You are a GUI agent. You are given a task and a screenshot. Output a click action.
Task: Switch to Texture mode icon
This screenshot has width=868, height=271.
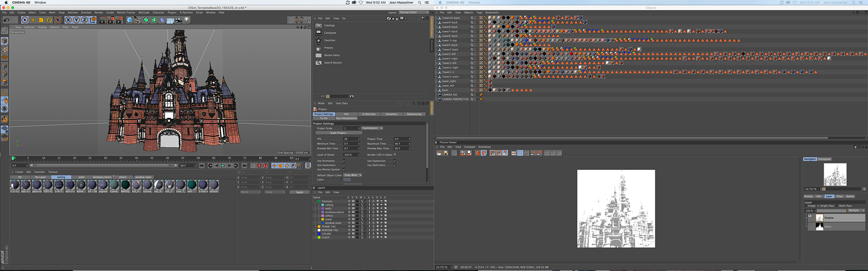[5, 49]
